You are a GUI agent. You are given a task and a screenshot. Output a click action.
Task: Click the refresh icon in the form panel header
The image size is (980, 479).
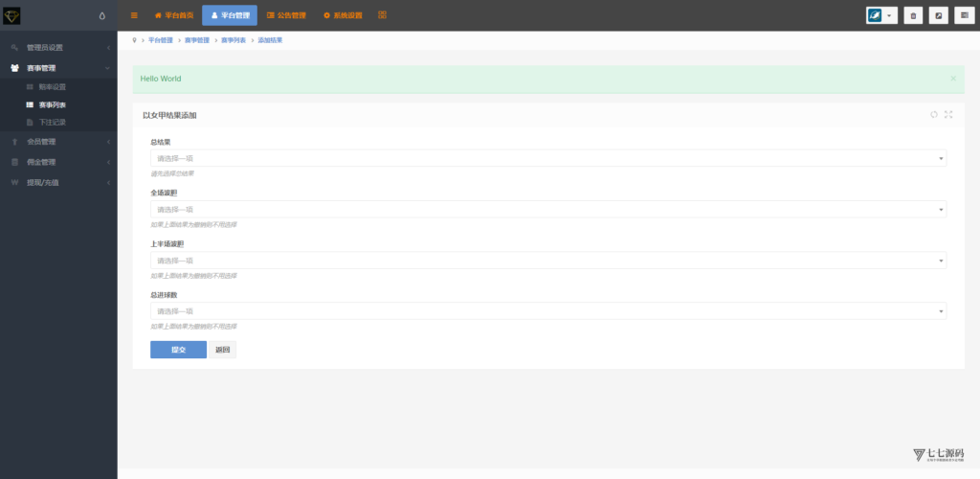[x=934, y=114]
